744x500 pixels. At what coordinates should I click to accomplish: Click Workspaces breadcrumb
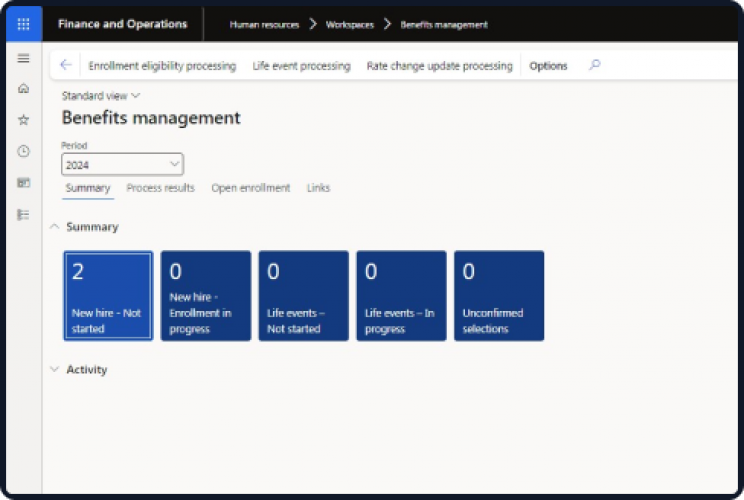click(x=350, y=25)
